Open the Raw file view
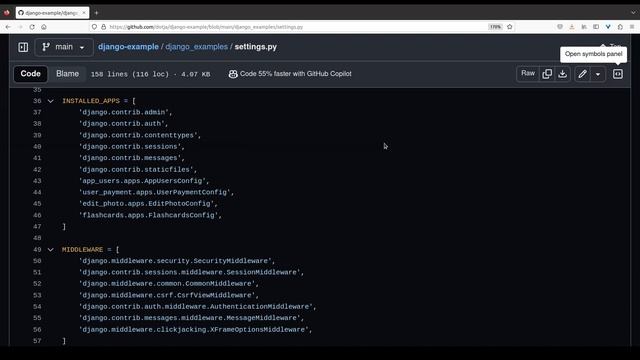The height and width of the screenshot is (360, 640). pos(528,73)
